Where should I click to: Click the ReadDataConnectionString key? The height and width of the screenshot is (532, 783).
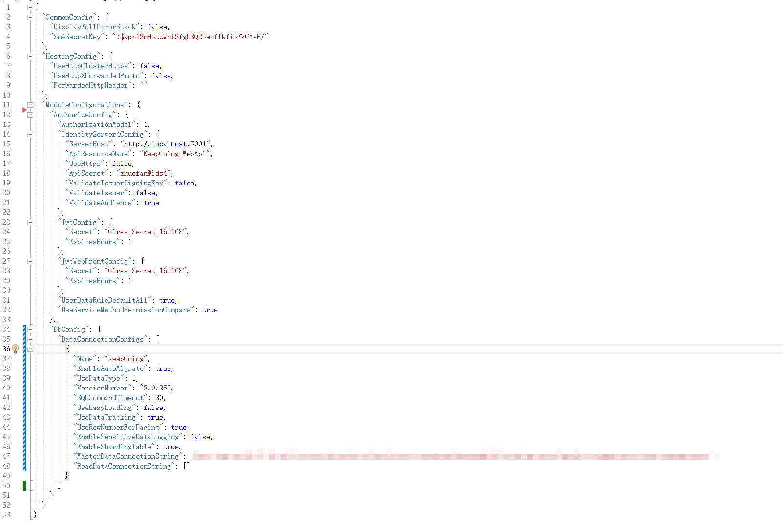click(x=124, y=466)
